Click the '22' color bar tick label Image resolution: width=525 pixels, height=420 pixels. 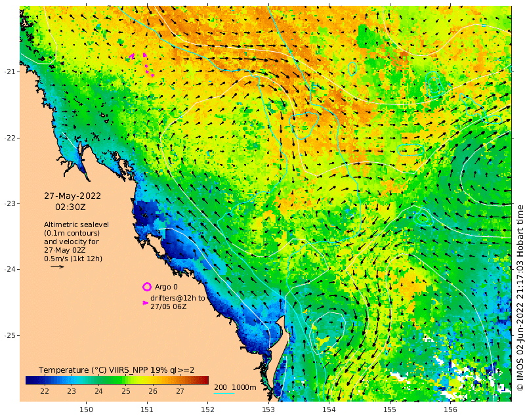click(45, 391)
